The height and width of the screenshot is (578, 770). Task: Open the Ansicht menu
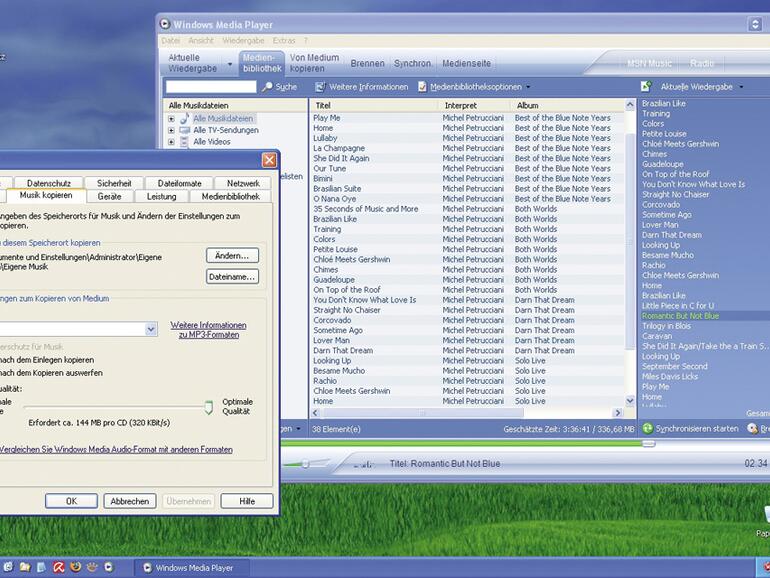pos(201,40)
